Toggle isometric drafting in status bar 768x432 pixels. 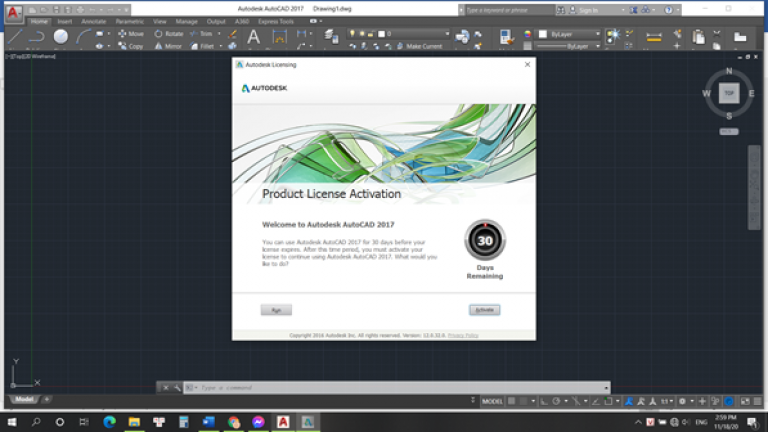tap(576, 401)
